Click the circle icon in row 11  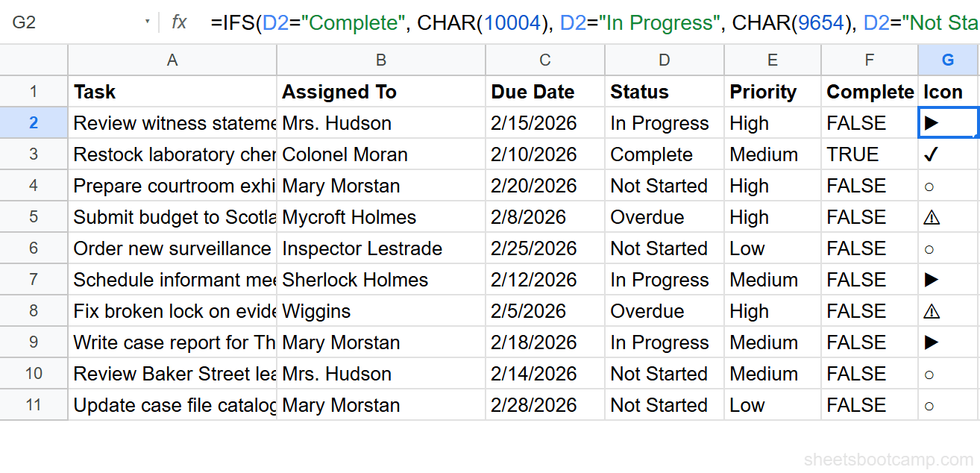point(929,404)
